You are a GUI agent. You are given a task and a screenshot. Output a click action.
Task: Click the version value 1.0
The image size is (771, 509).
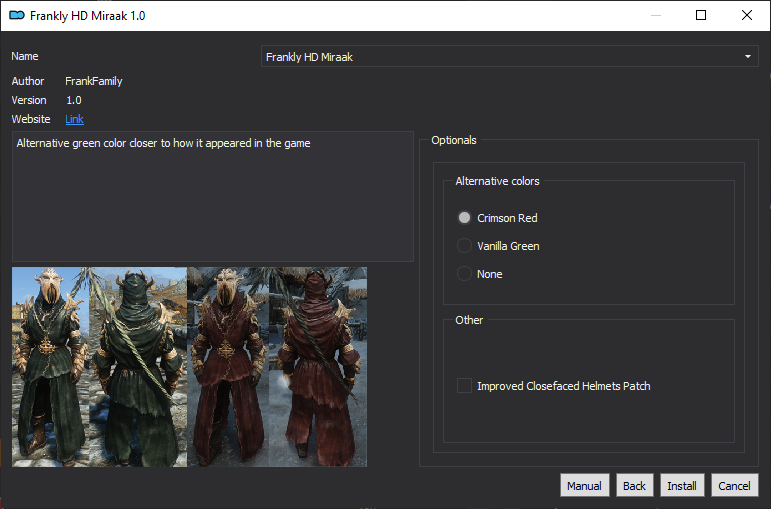tap(74, 100)
